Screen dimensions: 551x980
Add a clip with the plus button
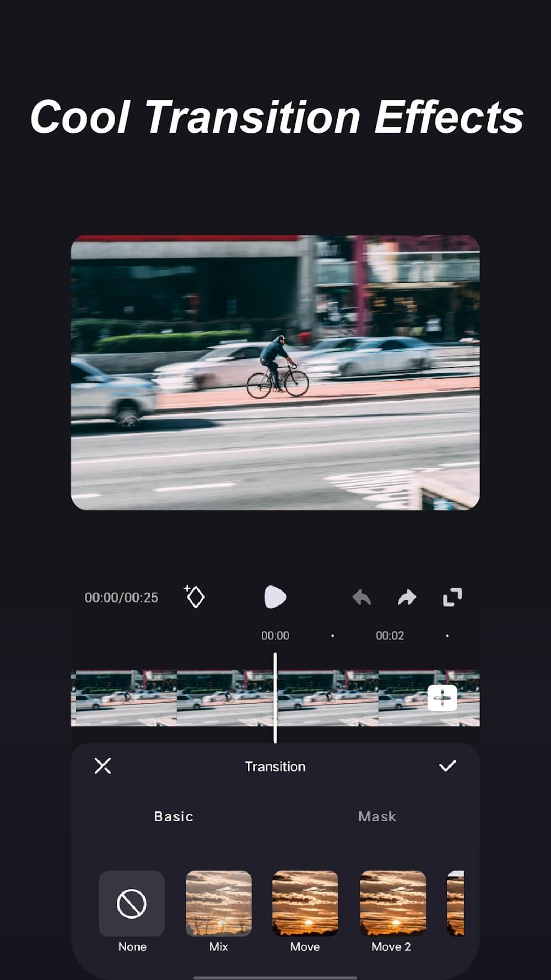[442, 698]
